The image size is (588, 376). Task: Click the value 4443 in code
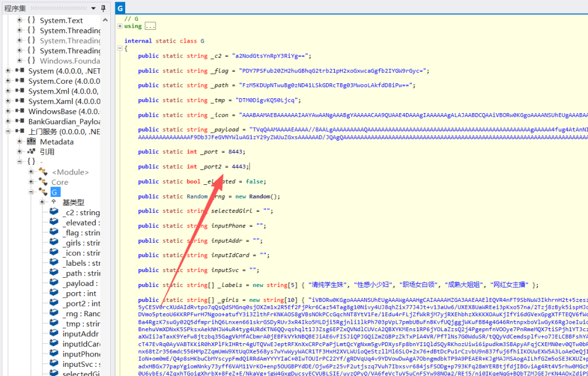click(x=239, y=166)
